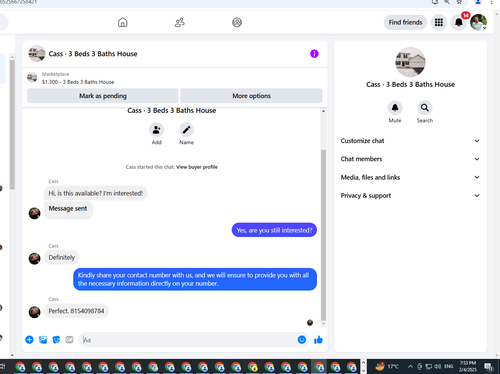Click Mark as pending button
This screenshot has height=374, width=500.
click(103, 96)
